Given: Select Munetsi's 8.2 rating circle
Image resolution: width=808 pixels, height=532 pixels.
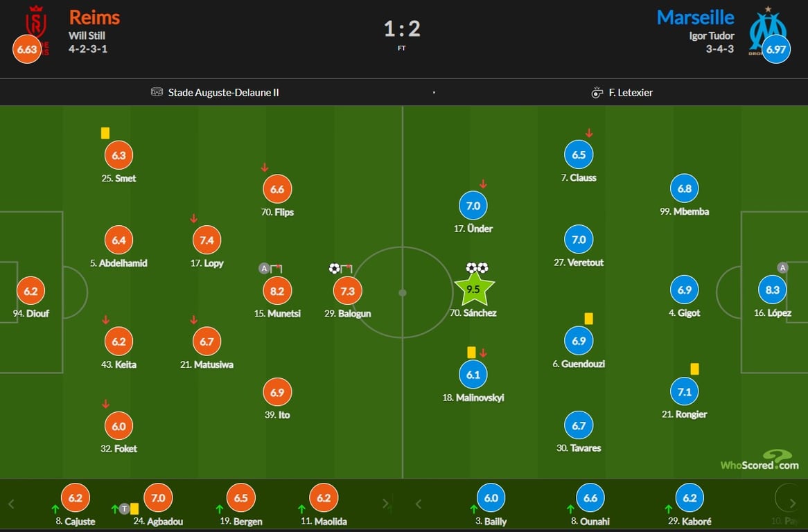Looking at the screenshot, I should point(277,291).
